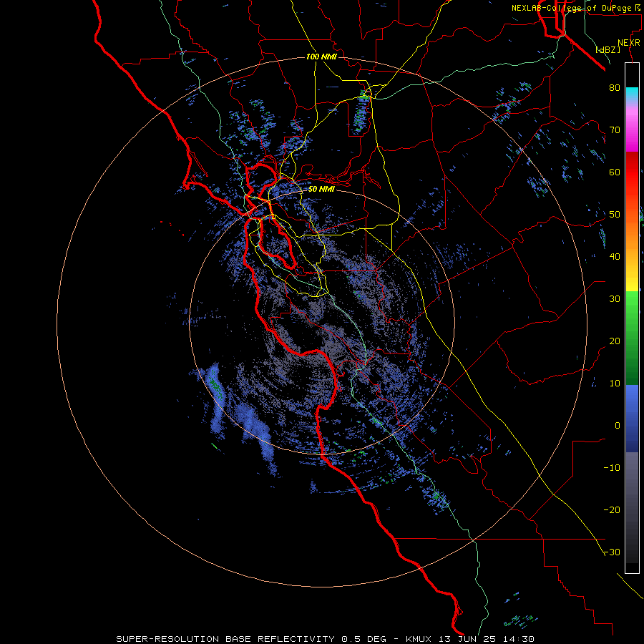Click the 50 value on the dBZ scale
This screenshot has width=644, height=644.
[615, 215]
